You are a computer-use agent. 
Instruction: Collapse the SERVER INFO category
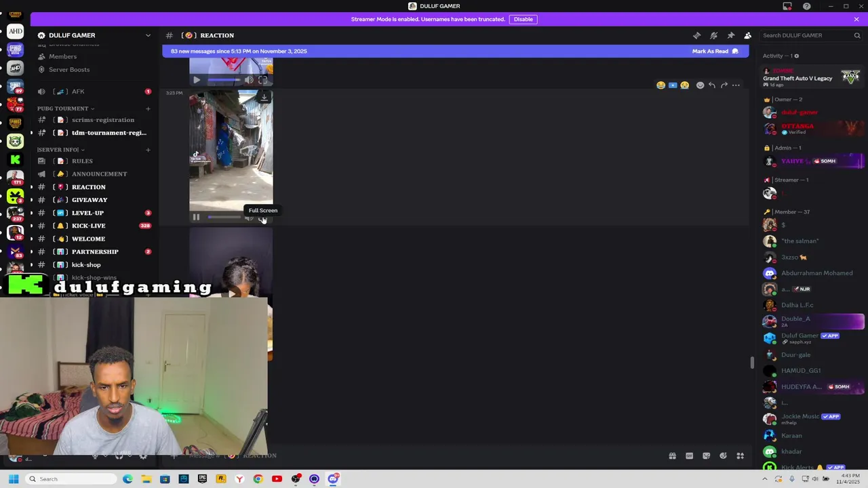point(60,150)
